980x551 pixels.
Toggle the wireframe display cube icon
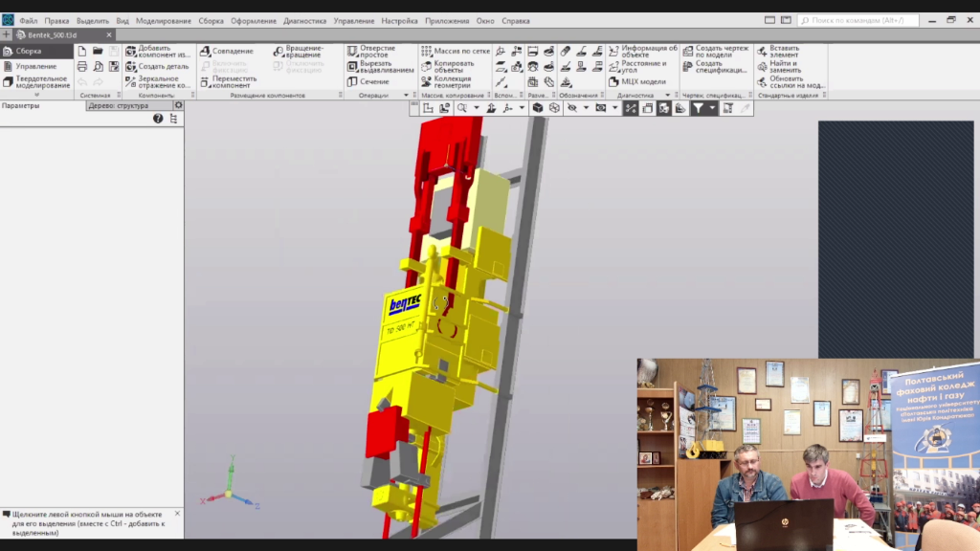554,108
